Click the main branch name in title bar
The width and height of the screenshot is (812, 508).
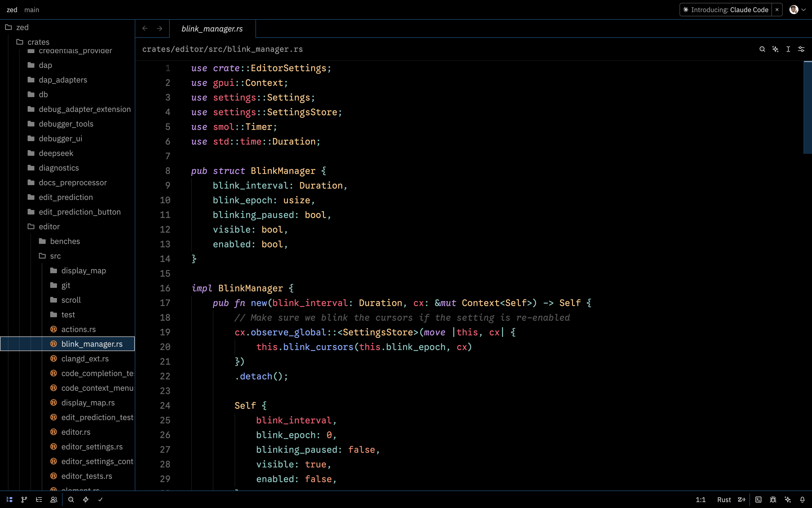32,10
